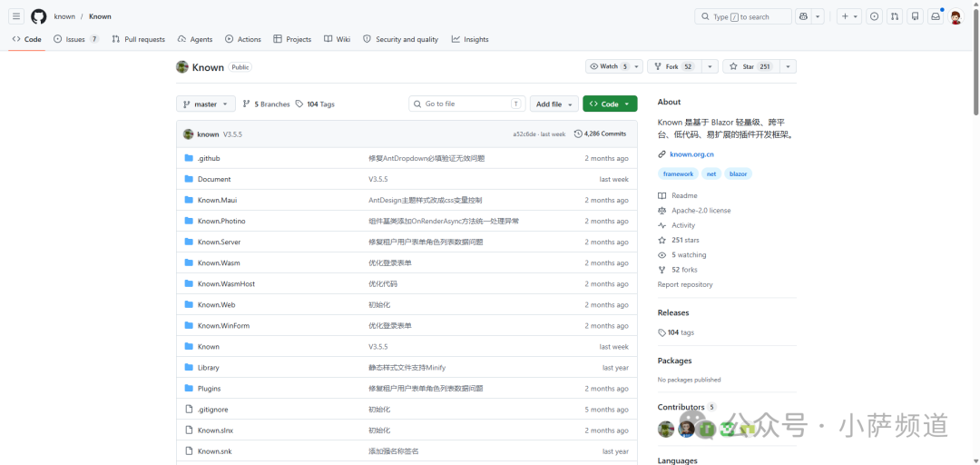Open the Known.Photino folder

(221, 221)
